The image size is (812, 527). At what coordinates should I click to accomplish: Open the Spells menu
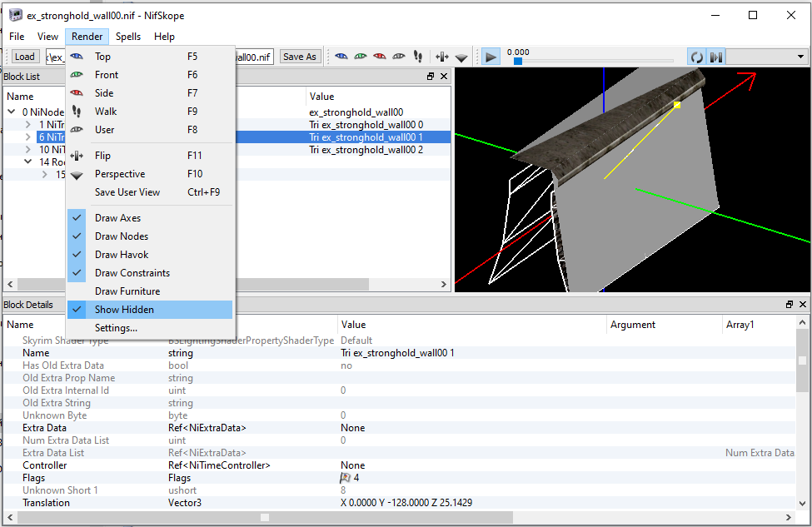point(128,37)
